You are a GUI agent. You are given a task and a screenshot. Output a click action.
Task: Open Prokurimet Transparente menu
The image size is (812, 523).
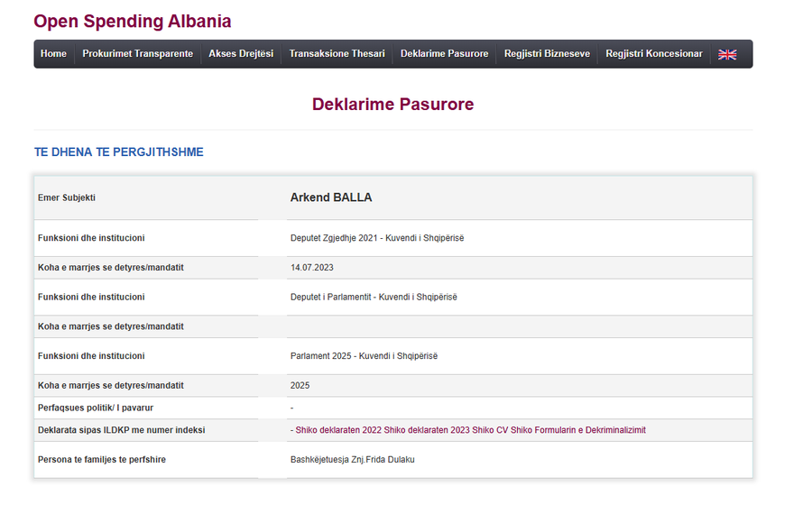coord(138,54)
